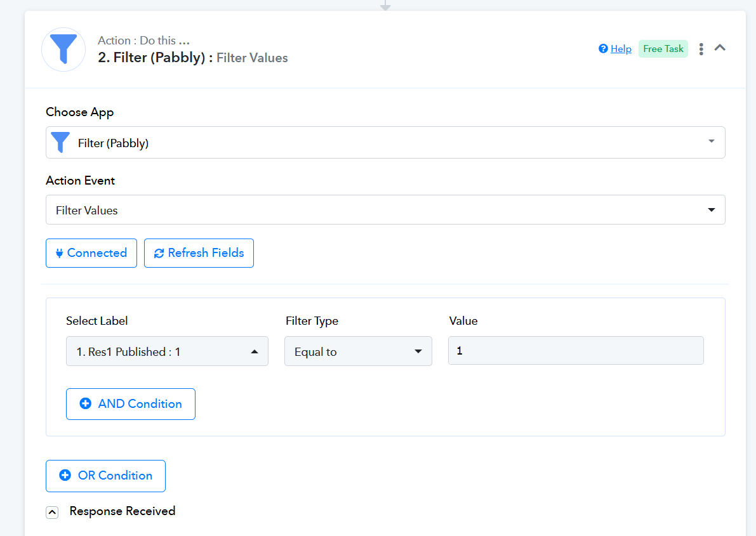756x536 pixels.
Task: Open the Choose App dropdown arrow
Action: pyautogui.click(x=711, y=141)
